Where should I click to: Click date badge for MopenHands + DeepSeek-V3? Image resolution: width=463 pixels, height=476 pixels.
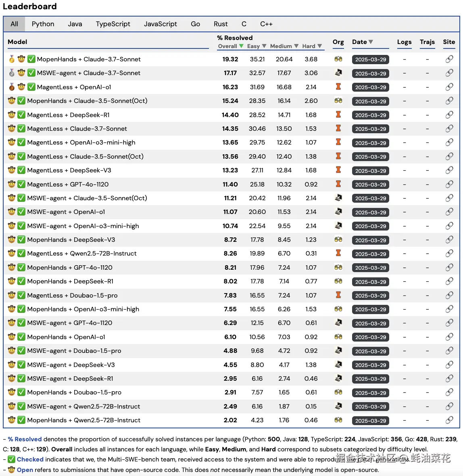click(371, 240)
